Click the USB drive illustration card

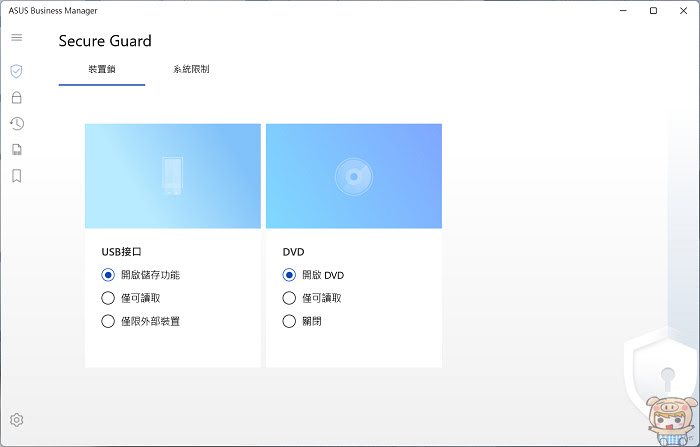click(x=173, y=176)
